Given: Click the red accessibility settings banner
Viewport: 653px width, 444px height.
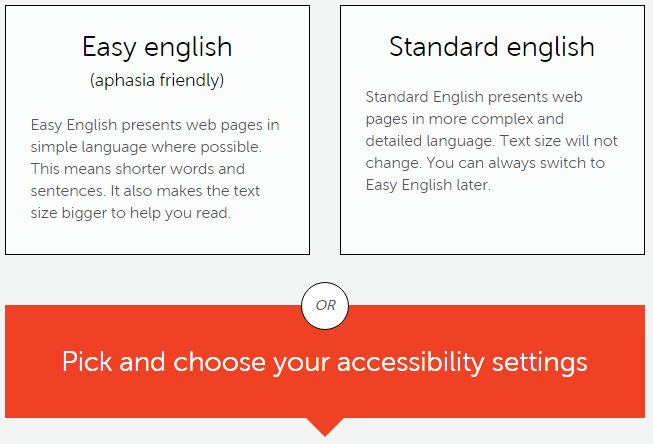Looking at the screenshot, I should (x=325, y=362).
